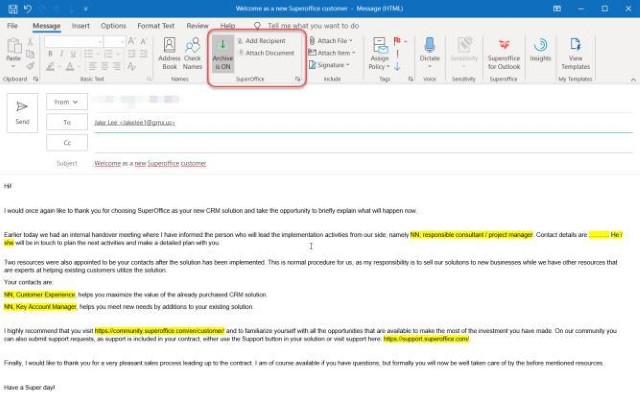The image size is (640, 408).
Task: Open the Help tab
Action: pos(228,26)
